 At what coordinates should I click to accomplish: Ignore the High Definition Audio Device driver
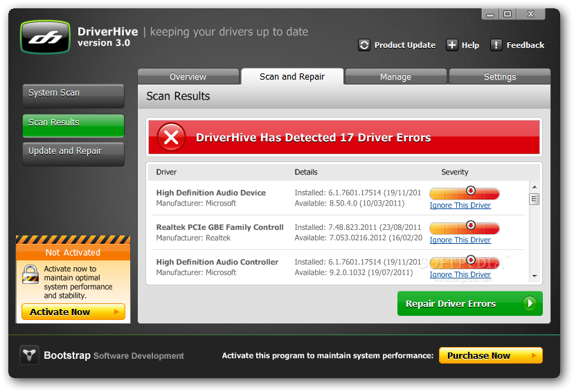click(460, 205)
